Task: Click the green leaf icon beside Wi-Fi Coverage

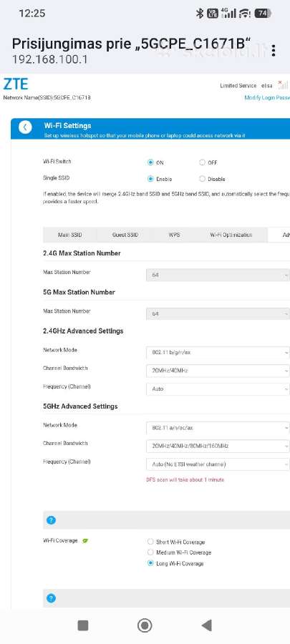Action: point(85,540)
